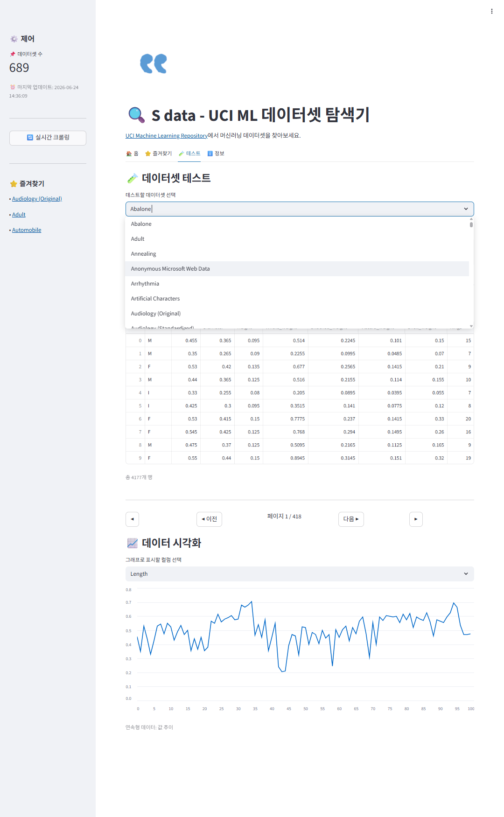Go to previous page with 이전 button

pyautogui.click(x=209, y=519)
